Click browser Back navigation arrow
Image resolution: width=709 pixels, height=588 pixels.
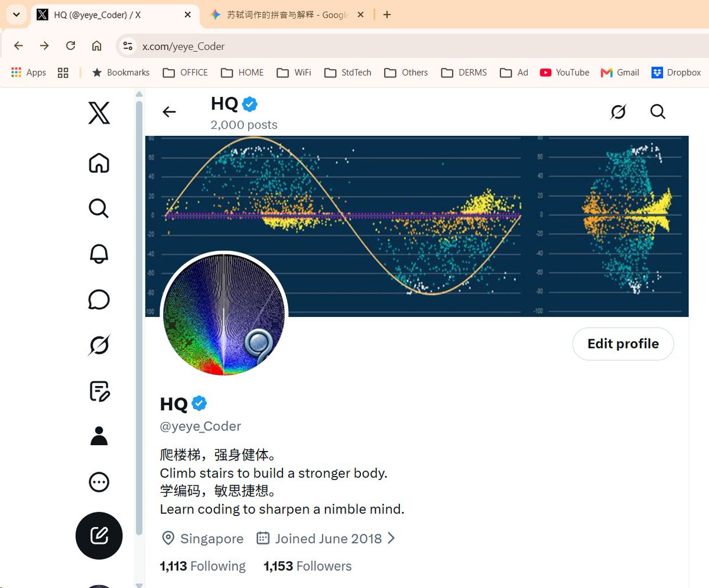tap(18, 45)
